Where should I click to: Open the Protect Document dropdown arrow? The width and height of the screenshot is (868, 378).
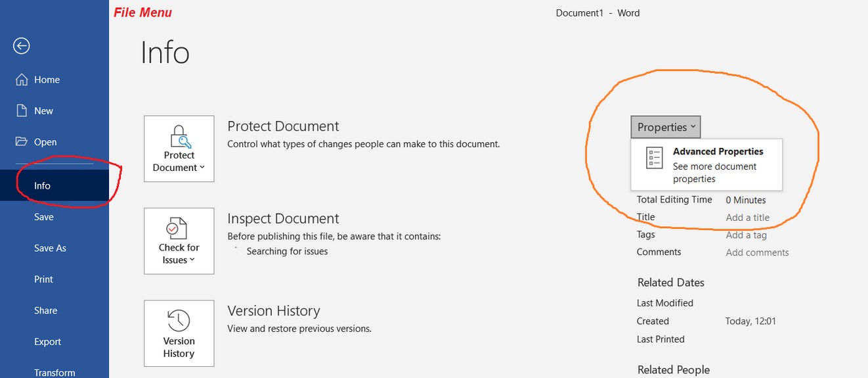pos(202,168)
